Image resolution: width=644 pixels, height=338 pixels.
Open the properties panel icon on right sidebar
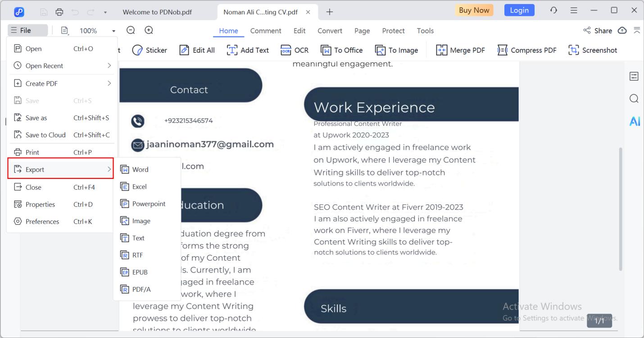[634, 76]
